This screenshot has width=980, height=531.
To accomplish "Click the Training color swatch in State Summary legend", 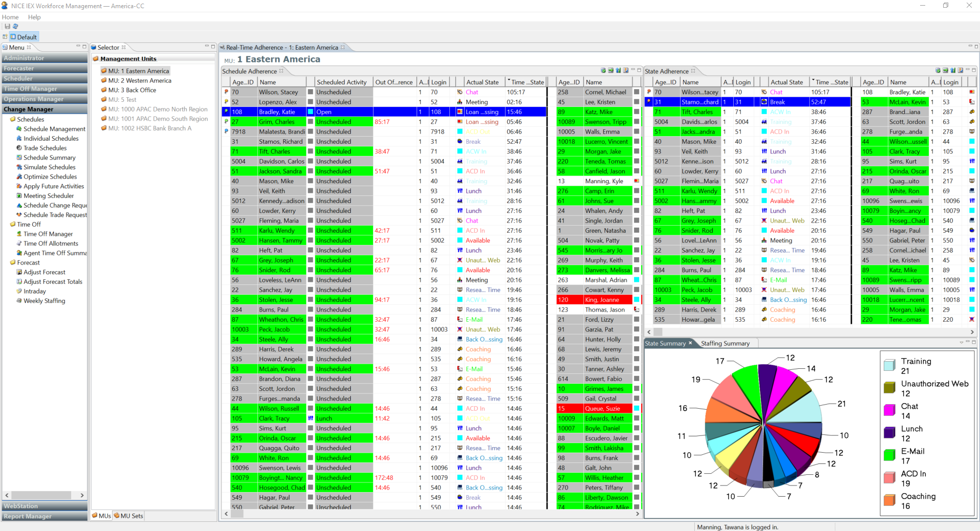I will coord(889,365).
